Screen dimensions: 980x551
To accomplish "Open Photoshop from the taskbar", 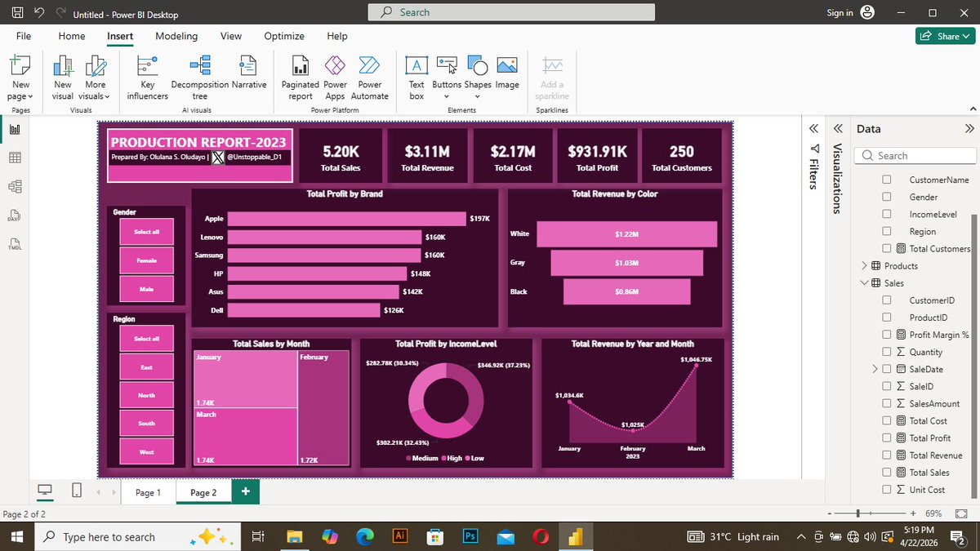I will [470, 536].
